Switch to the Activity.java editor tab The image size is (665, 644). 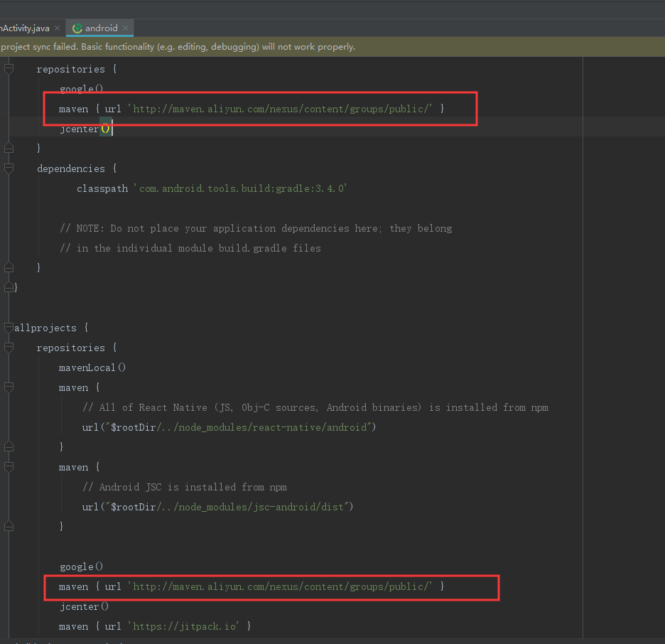(x=25, y=28)
